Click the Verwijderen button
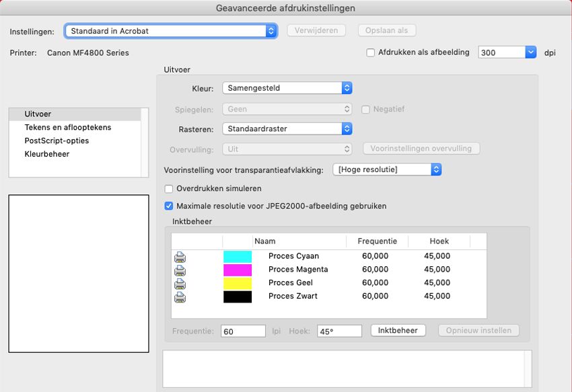This screenshot has height=392, width=572. click(x=316, y=31)
